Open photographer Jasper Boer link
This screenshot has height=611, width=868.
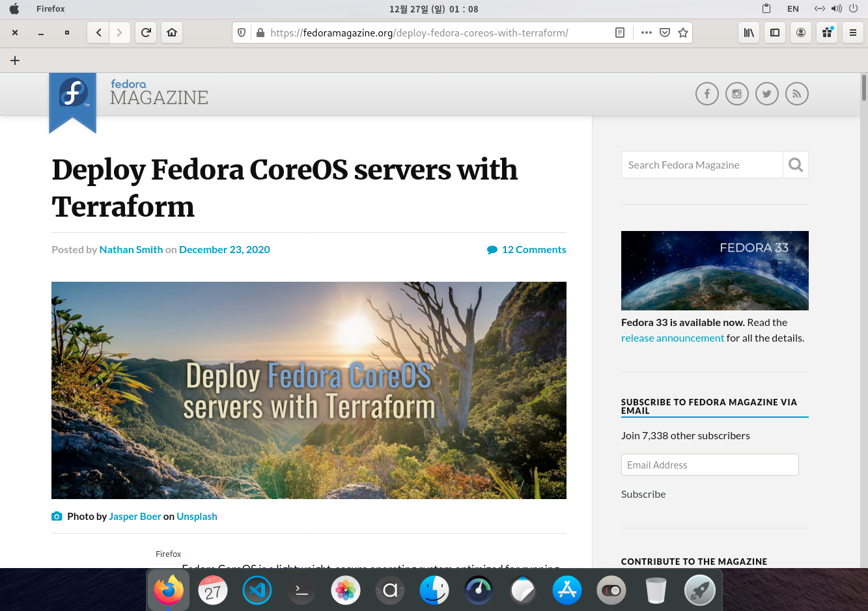click(x=135, y=516)
